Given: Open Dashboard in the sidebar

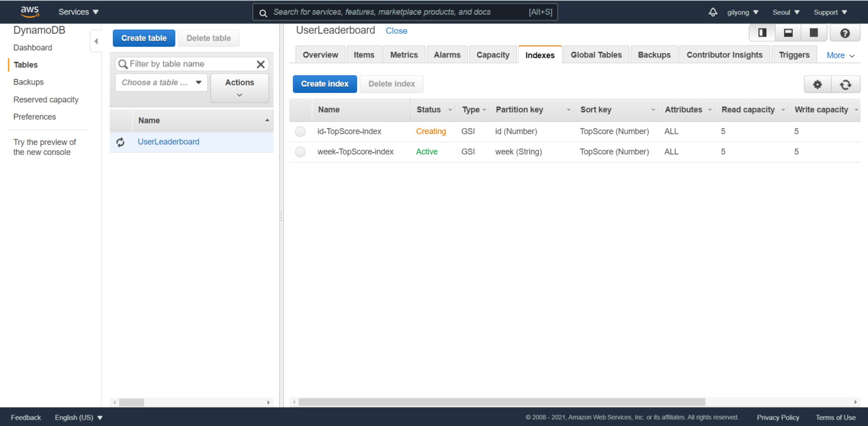Looking at the screenshot, I should (x=33, y=47).
